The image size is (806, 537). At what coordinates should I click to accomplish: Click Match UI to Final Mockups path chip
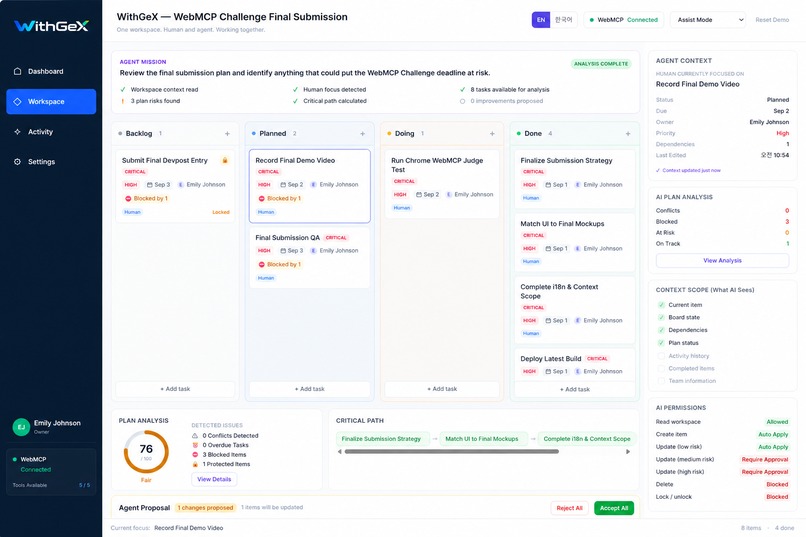482,439
